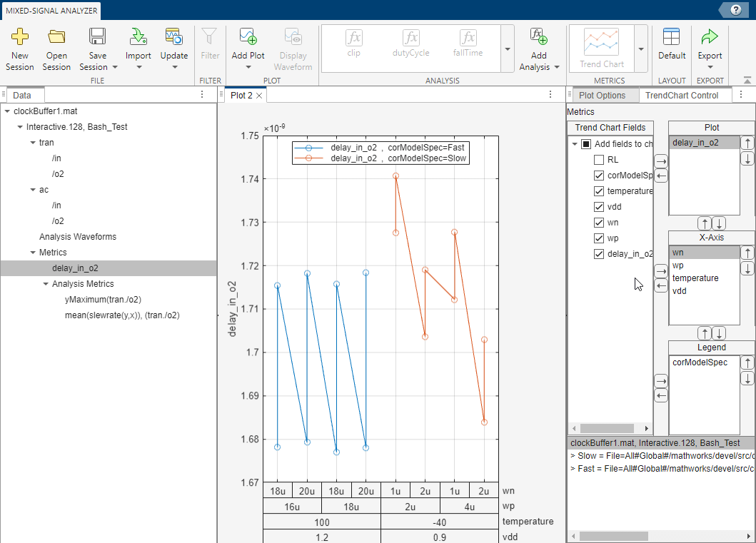The image size is (756, 543).
Task: Click the Export icon
Action: [710, 37]
